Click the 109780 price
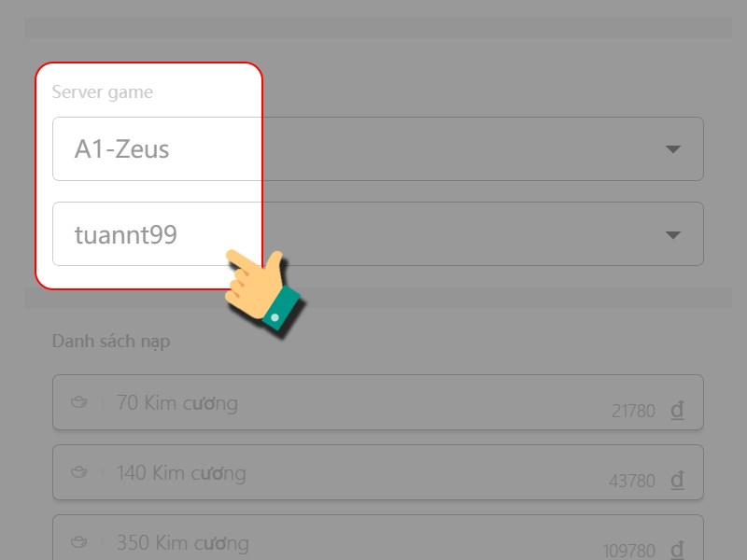 pos(629,550)
